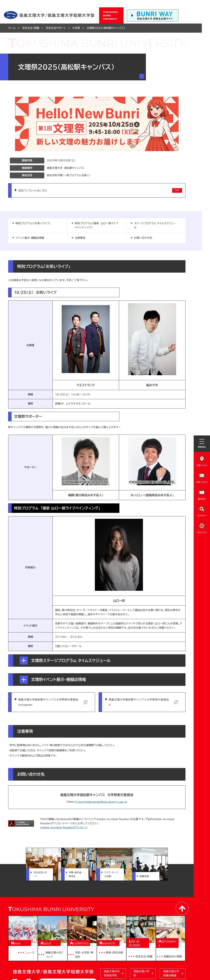210x980 pixels.
Task: Jump to 注意事項 anchor link
Action: point(97,238)
